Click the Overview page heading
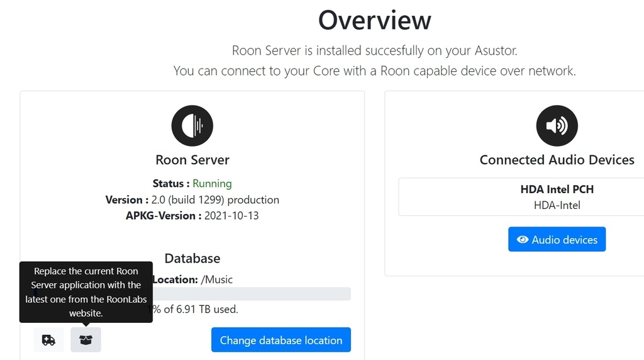This screenshot has height=360, width=644. point(374,20)
